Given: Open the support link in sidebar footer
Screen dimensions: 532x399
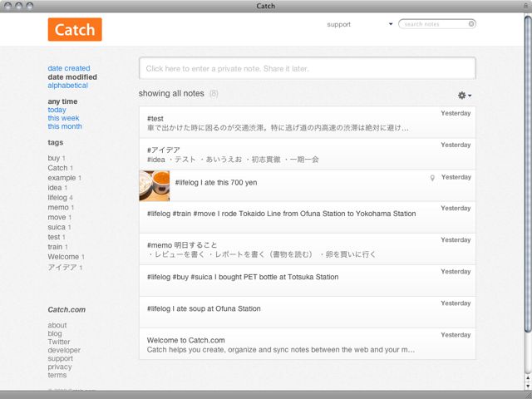Looking at the screenshot, I should click(60, 358).
